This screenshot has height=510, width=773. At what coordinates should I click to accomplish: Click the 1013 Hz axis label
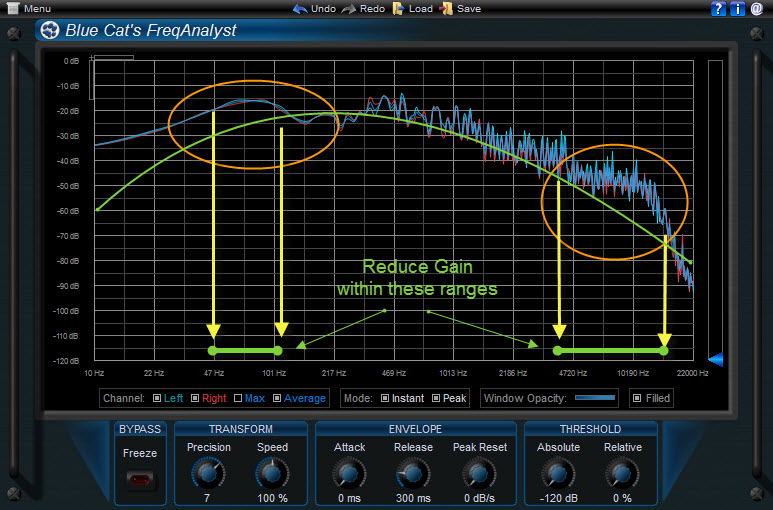[x=453, y=373]
